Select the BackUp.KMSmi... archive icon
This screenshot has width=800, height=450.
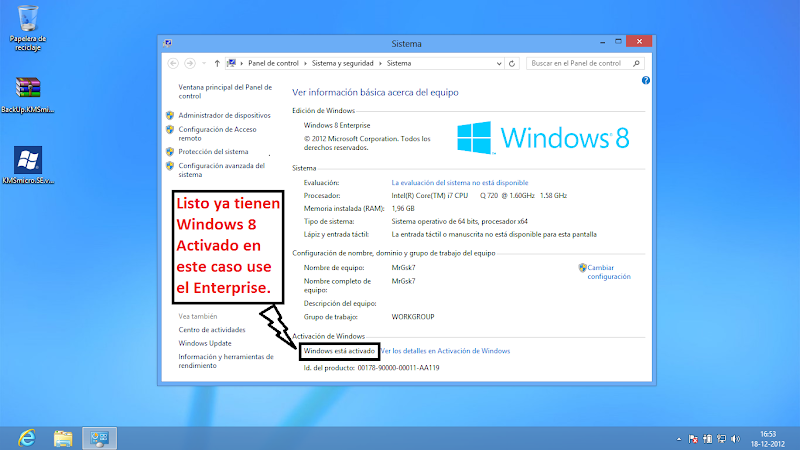28,95
